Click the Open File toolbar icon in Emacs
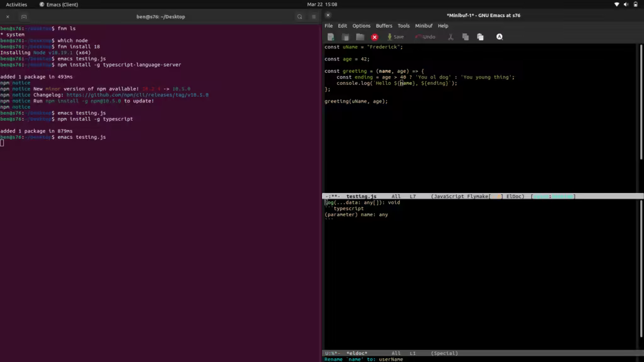The width and height of the screenshot is (644, 362). pos(345,37)
